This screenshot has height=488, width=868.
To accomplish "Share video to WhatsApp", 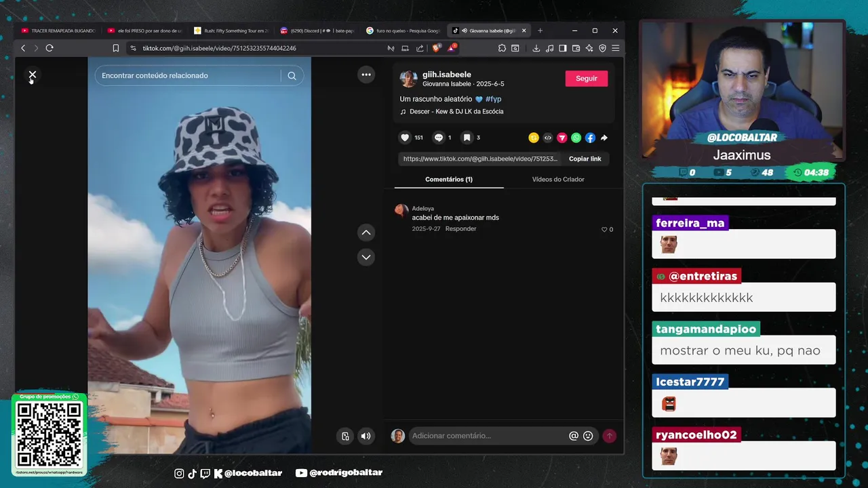I will (x=576, y=138).
